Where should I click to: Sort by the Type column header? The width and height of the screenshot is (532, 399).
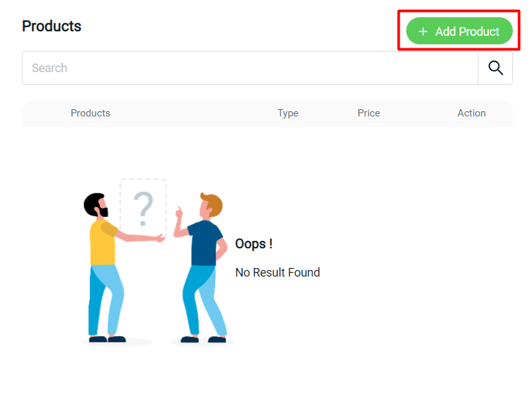tap(288, 113)
